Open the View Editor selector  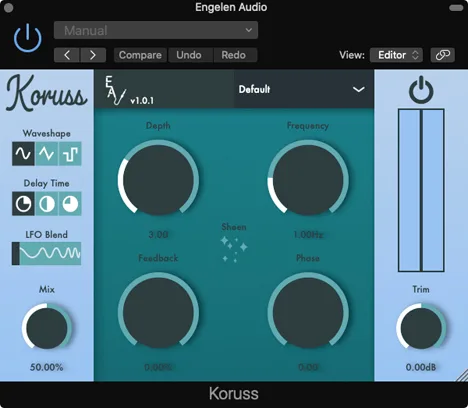[396, 55]
